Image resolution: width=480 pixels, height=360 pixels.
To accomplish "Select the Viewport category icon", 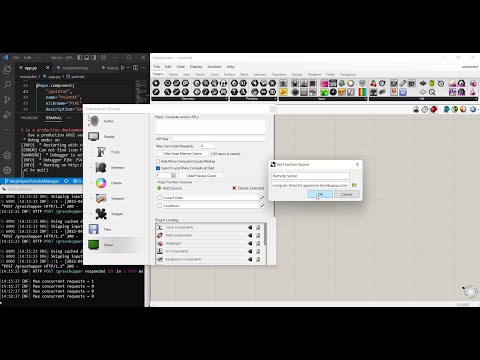I will [101, 198].
